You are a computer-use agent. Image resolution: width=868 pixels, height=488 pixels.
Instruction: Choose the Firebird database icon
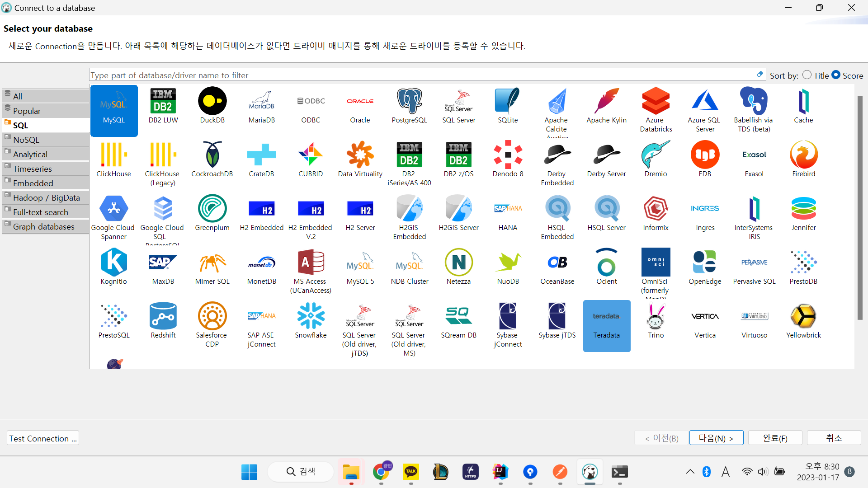point(803,155)
